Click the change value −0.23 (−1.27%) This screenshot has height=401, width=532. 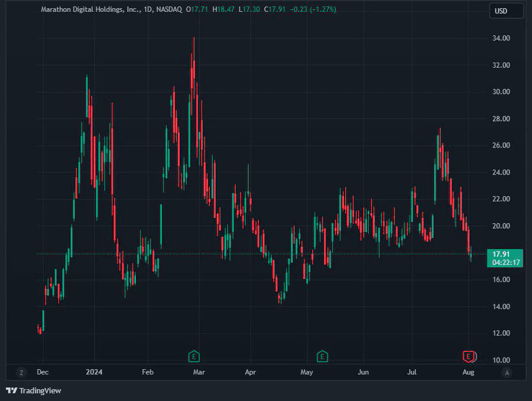coord(313,9)
